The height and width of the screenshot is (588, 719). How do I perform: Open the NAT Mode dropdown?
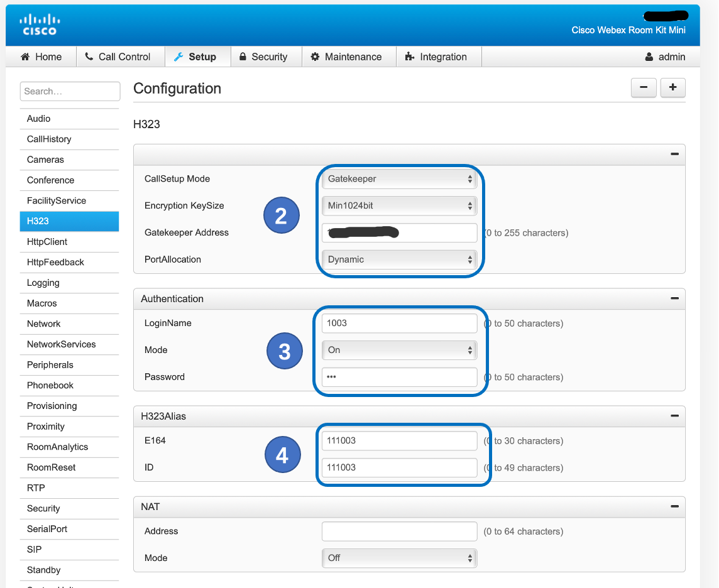click(399, 558)
